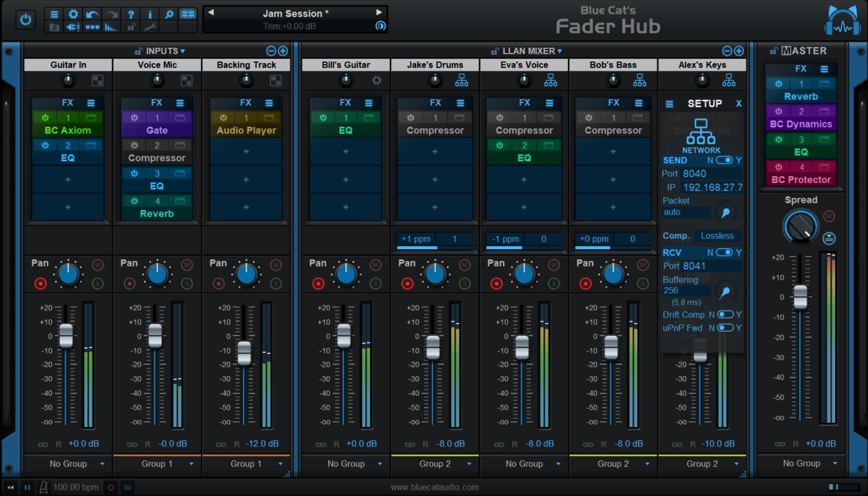Click the record circle in bottom bar
868x496 pixels.
pyautogui.click(x=111, y=487)
